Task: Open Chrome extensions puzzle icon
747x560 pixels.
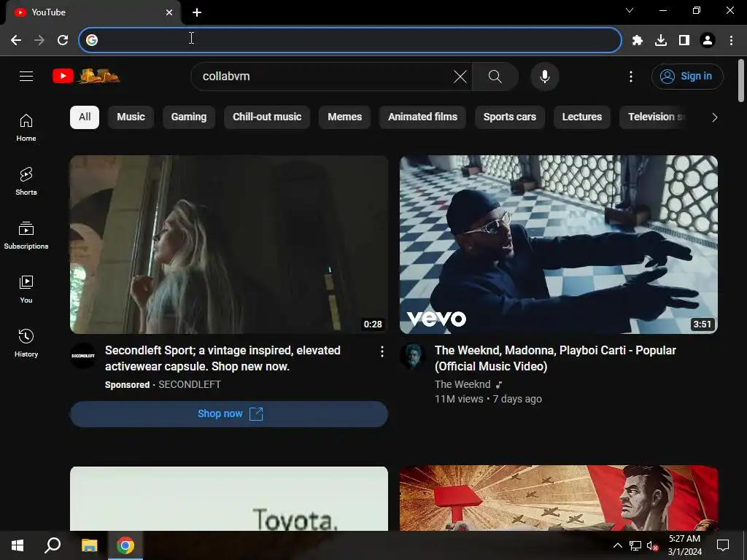Action: [637, 40]
